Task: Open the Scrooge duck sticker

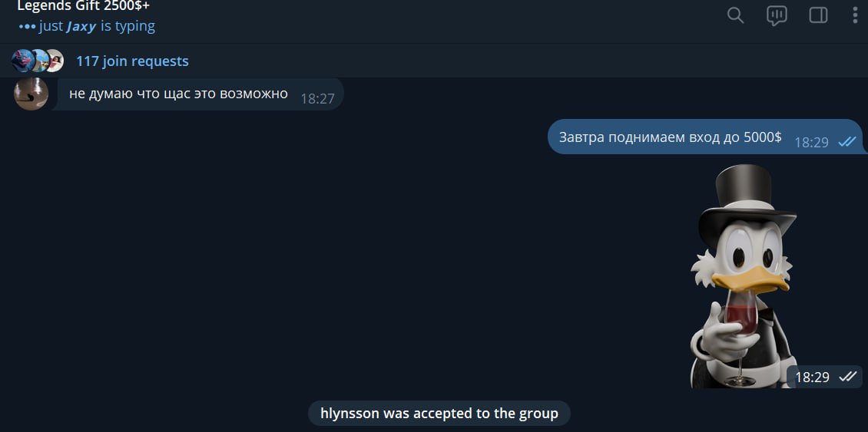Action: point(744,276)
